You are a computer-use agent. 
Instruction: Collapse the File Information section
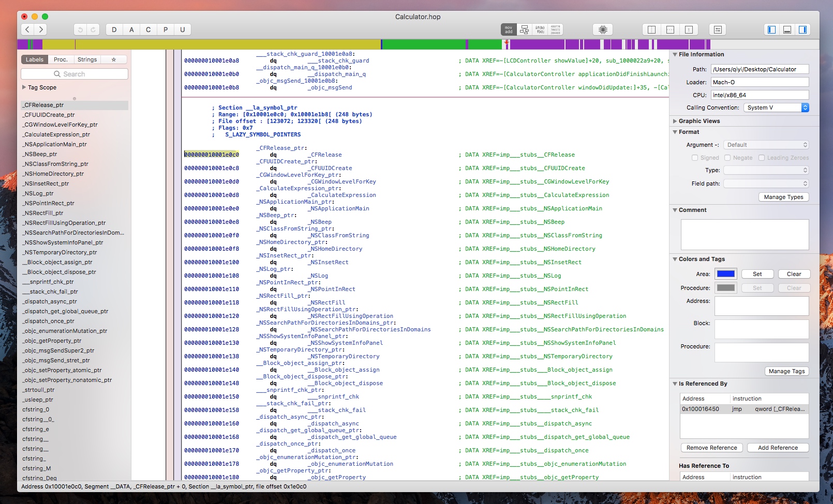pyautogui.click(x=675, y=54)
